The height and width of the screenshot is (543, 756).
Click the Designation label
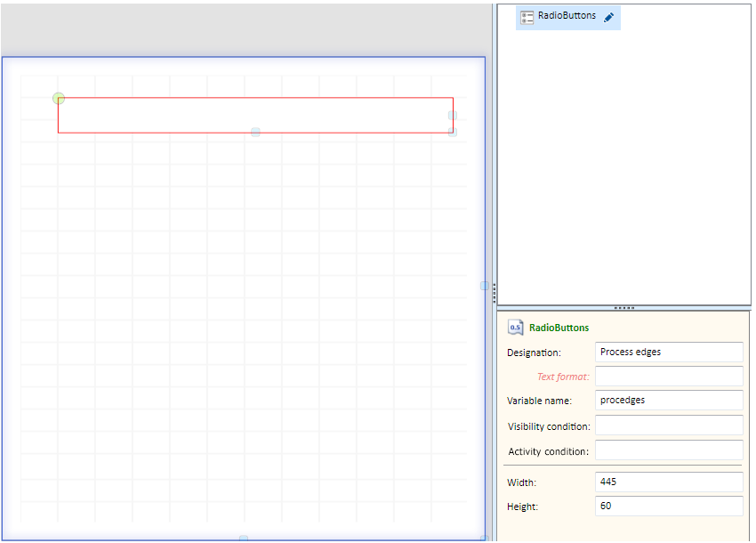[534, 353]
